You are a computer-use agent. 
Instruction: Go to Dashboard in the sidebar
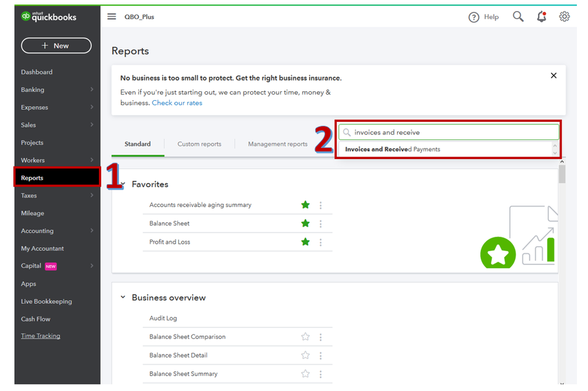36,72
